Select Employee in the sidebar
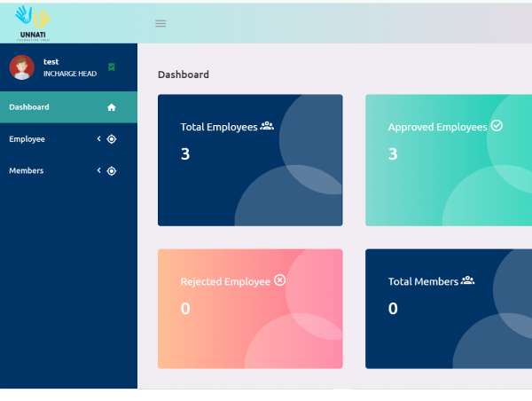Image resolution: width=532 pixels, height=401 pixels. click(27, 139)
